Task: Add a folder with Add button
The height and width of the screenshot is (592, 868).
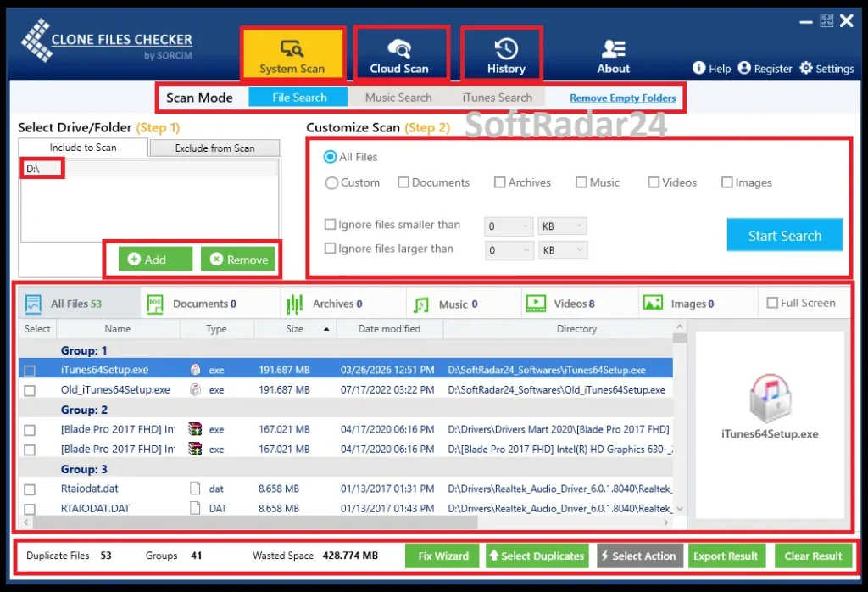Action: 156,260
